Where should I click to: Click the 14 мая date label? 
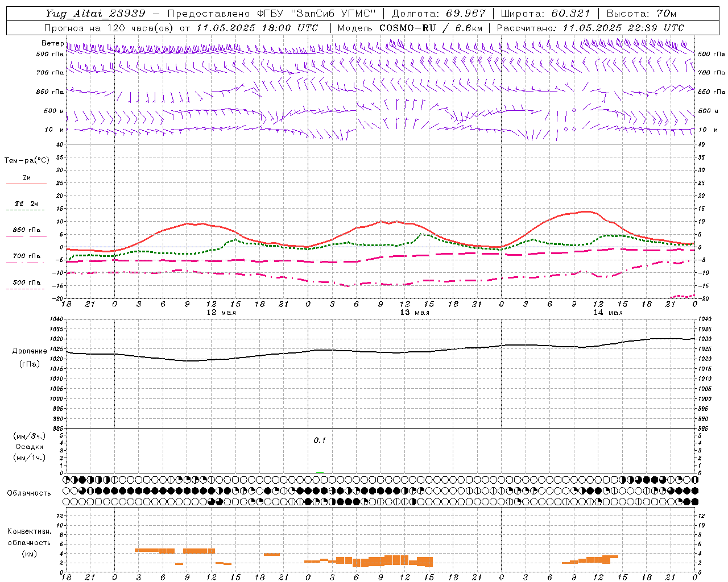point(608,313)
